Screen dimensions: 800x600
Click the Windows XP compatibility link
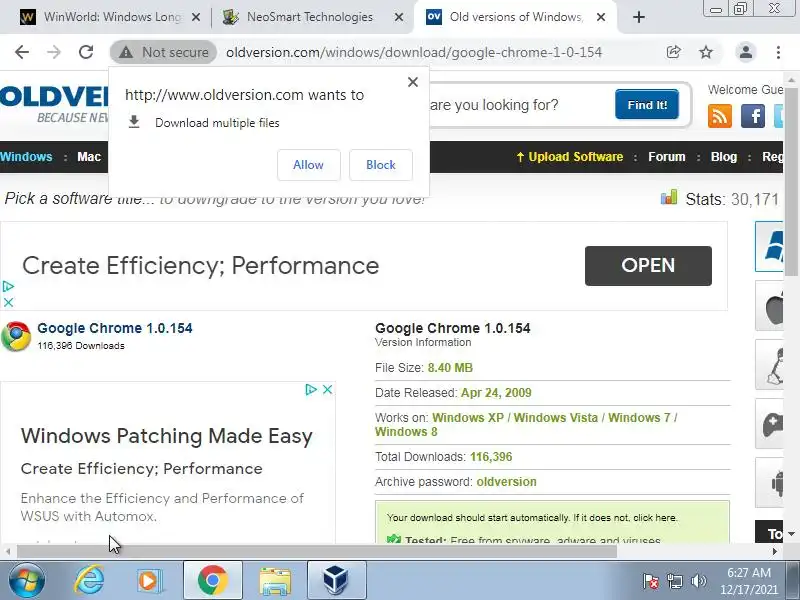[468, 417]
